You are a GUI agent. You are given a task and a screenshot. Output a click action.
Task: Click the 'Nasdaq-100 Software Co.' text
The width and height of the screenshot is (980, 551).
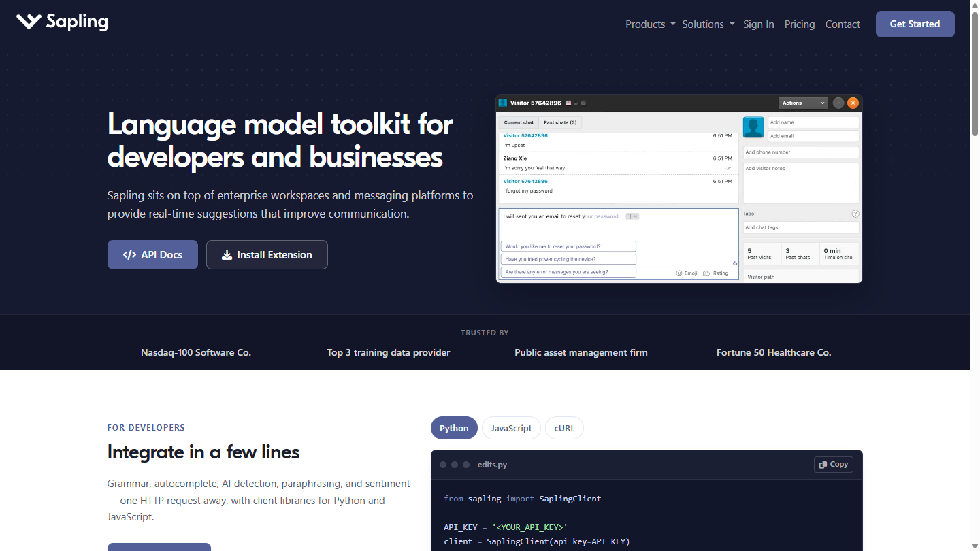tap(196, 352)
